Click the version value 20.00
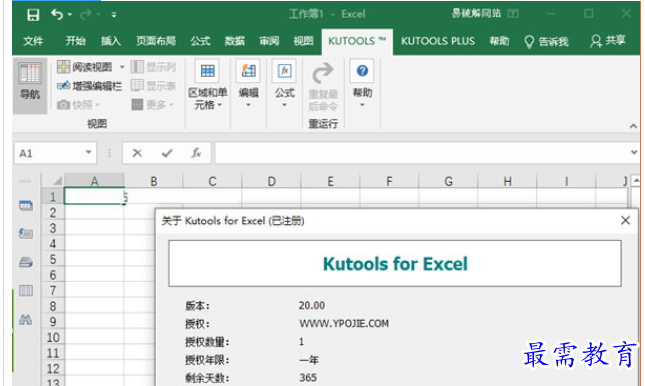 (311, 305)
